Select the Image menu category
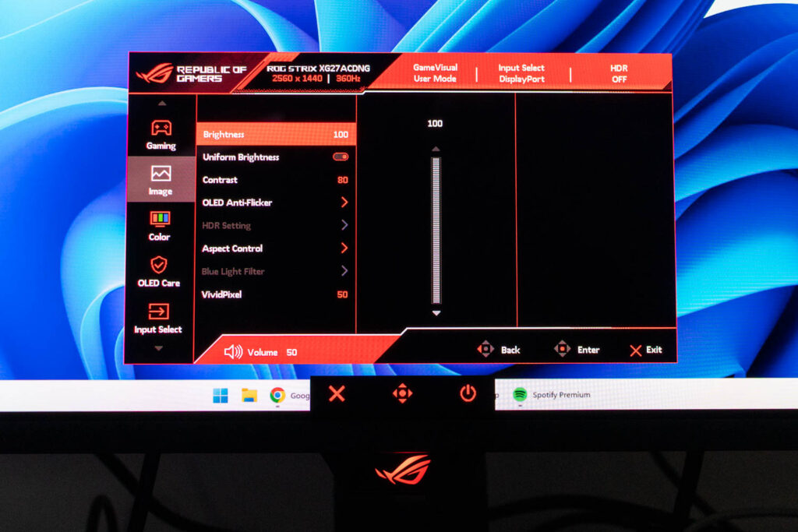This screenshot has width=798, height=532. (x=161, y=179)
